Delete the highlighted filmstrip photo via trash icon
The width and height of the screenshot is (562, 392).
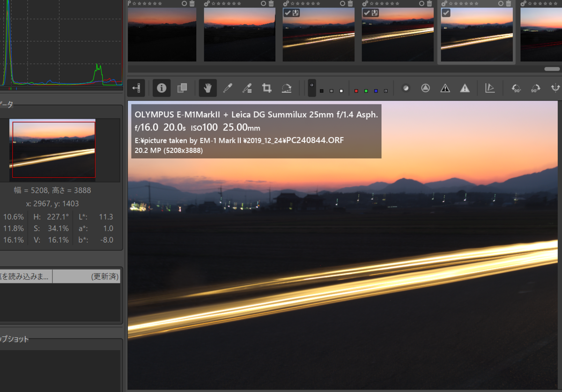point(509,3)
